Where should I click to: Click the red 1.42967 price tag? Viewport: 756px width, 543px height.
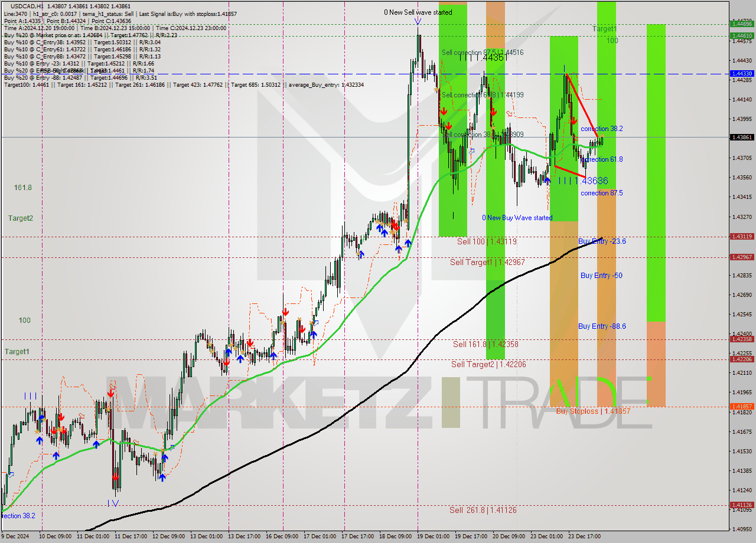pyautogui.click(x=742, y=257)
